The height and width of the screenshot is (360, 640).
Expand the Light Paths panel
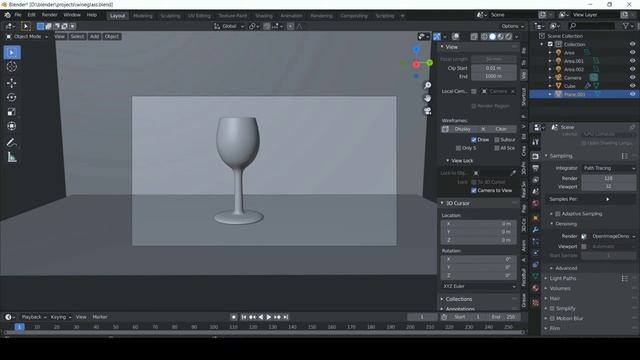pos(562,278)
